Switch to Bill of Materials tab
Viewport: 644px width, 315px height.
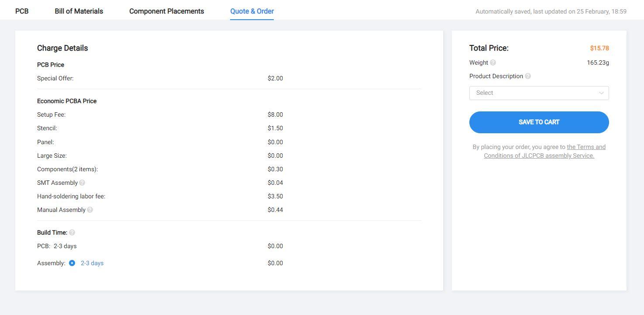click(79, 11)
